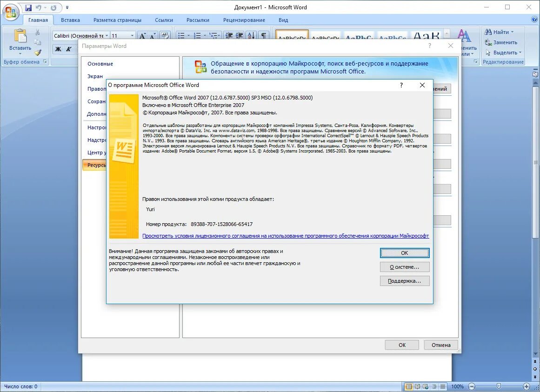
Task: Open the Рассылки ribbon tab
Action: coord(198,20)
